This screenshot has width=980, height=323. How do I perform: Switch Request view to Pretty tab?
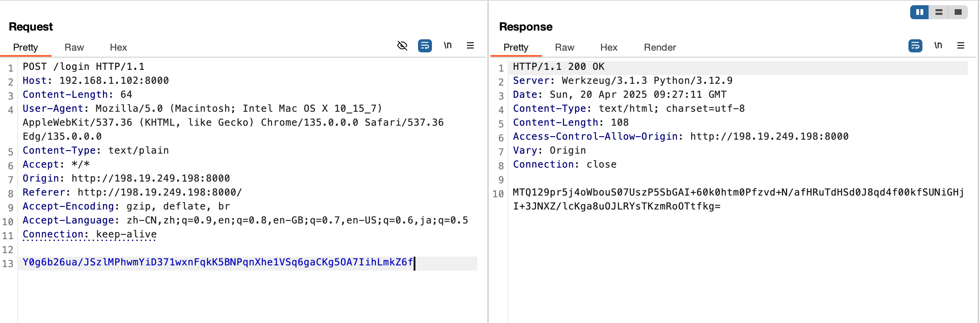(25, 47)
